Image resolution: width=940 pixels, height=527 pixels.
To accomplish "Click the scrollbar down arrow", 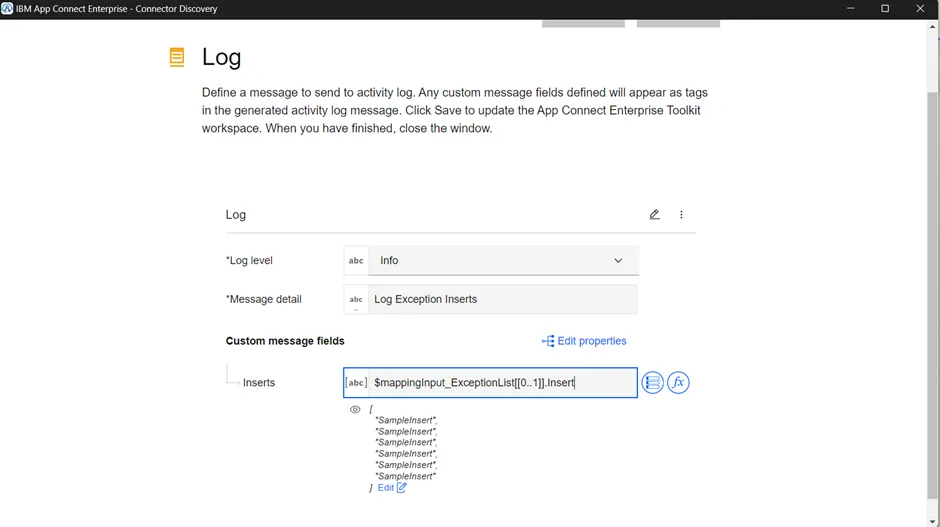I will (932, 521).
